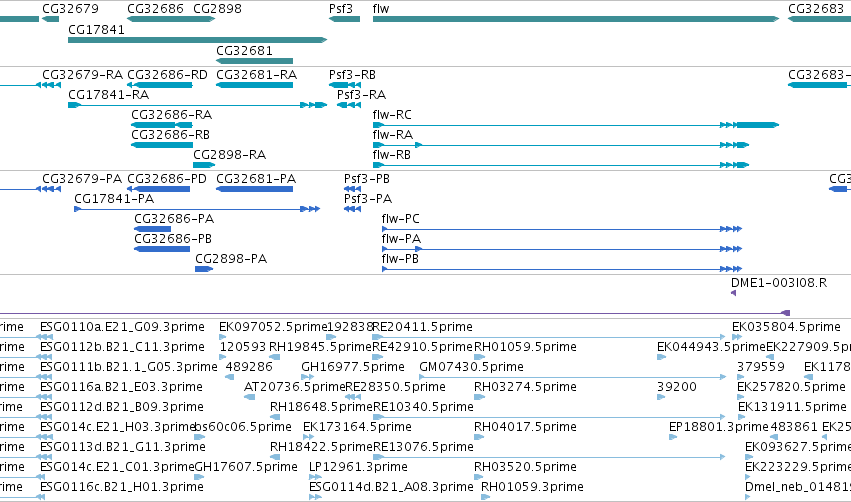Open the CG32683 gene label
This screenshot has height=502, width=851.
(816, 9)
